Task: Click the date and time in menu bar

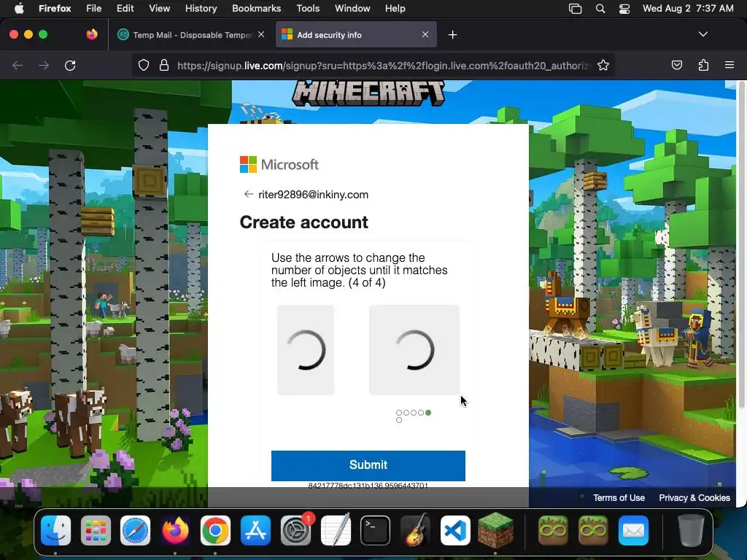Action: [x=688, y=9]
